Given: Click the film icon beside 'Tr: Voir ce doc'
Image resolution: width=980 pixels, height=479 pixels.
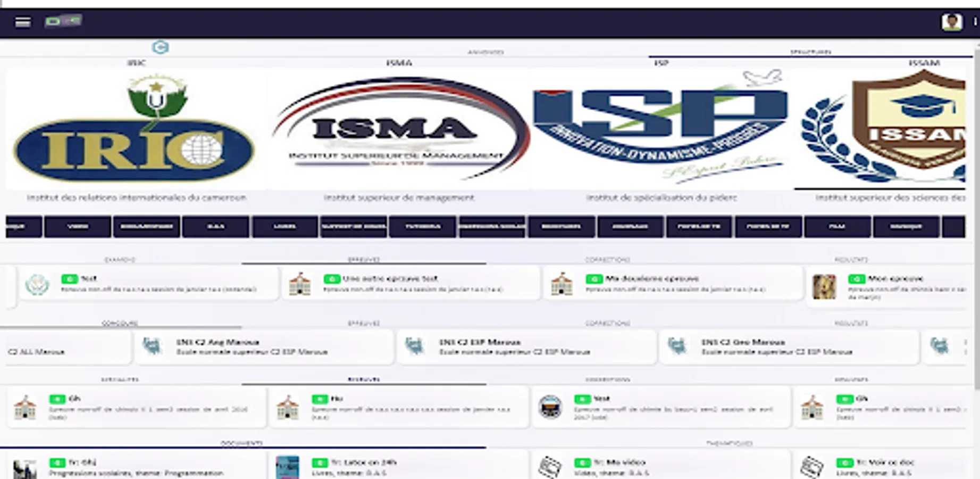Looking at the screenshot, I should point(812,467).
